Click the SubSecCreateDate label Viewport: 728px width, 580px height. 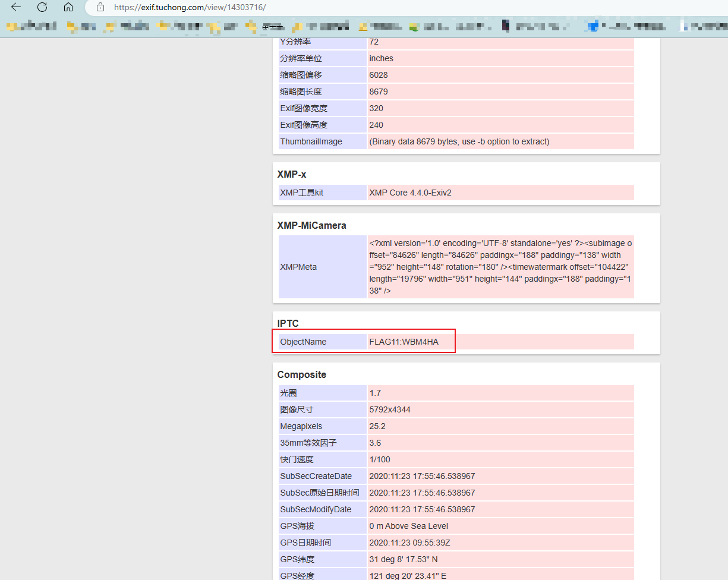[x=316, y=476]
